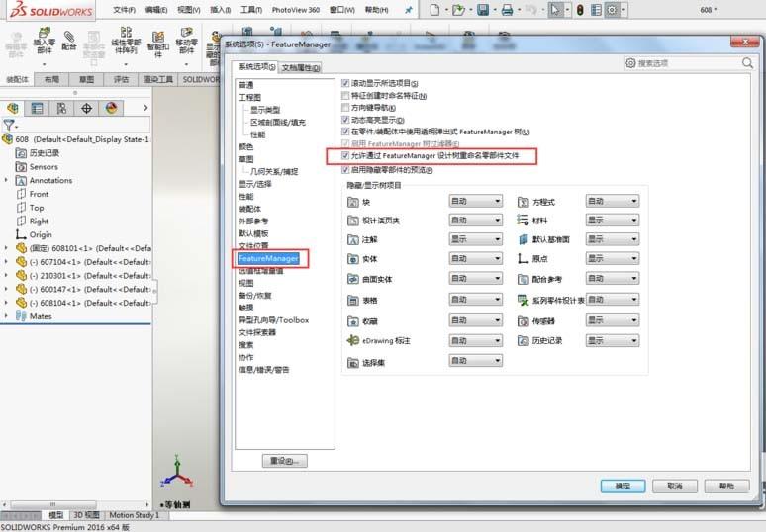
Task: Open the PropertyManager tab icon
Action: [37, 108]
